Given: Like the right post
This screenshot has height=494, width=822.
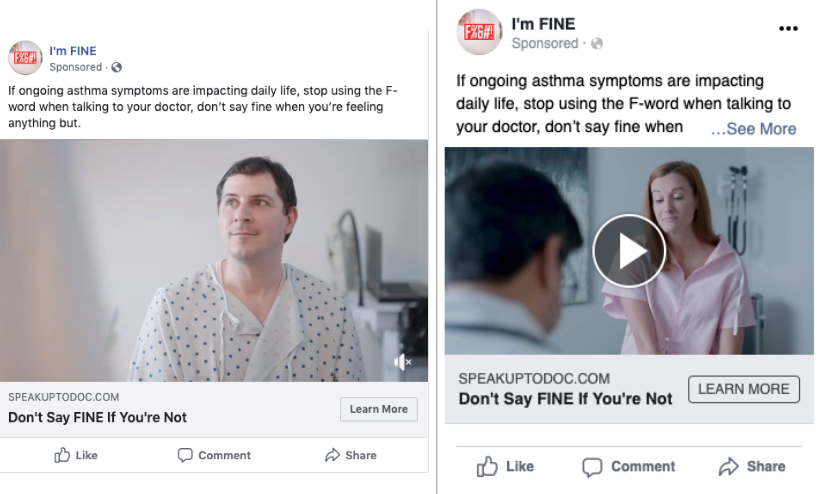Looking at the screenshot, I should tap(505, 466).
